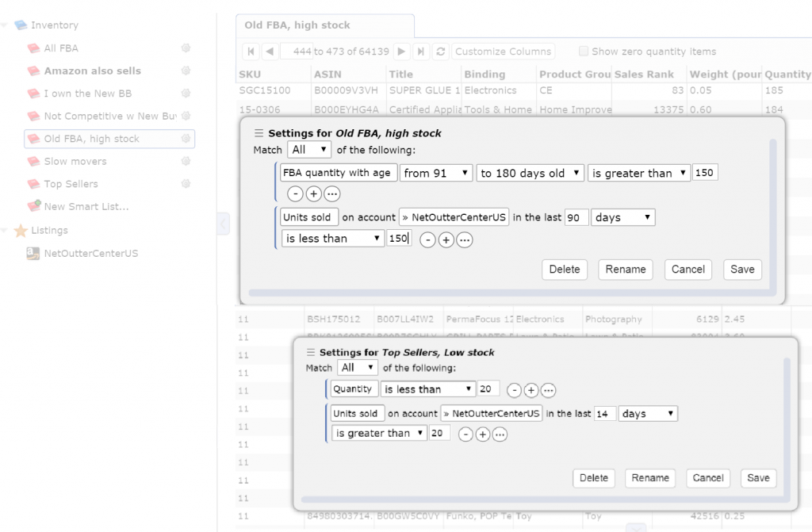This screenshot has width=812, height=532.
Task: Open gear settings for Old FBA, high stock
Action: [x=186, y=138]
